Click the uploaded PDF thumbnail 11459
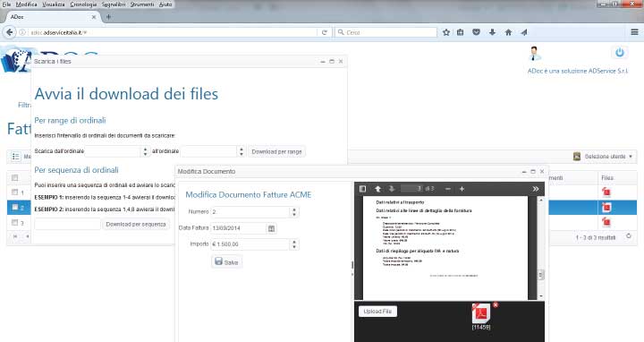The image size is (644, 342). click(481, 314)
